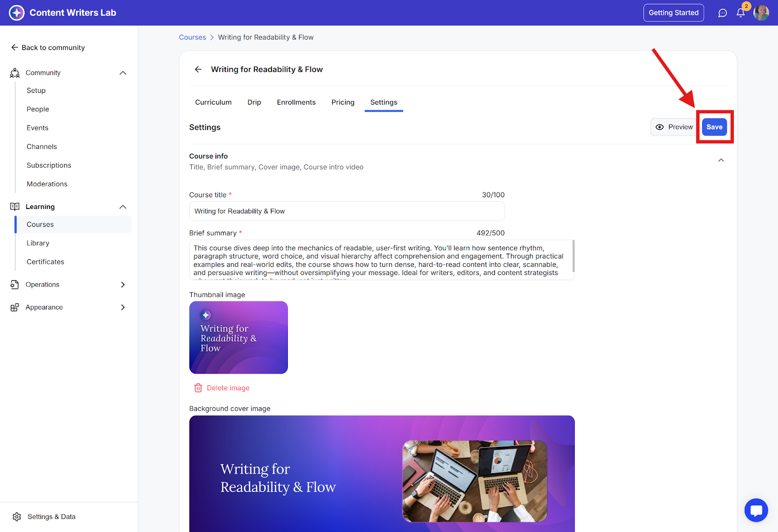Select Courses in the Learning menu
The height and width of the screenshot is (532, 778).
coord(73,224)
